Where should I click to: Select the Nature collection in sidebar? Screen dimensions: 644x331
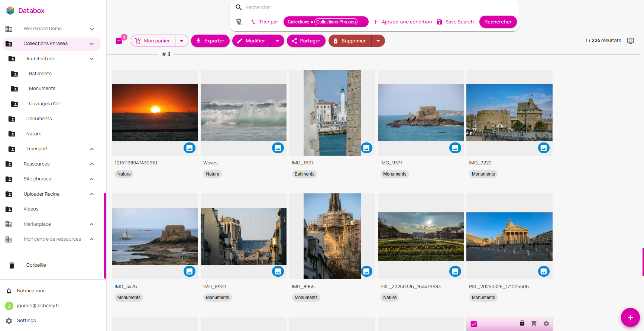(x=34, y=134)
